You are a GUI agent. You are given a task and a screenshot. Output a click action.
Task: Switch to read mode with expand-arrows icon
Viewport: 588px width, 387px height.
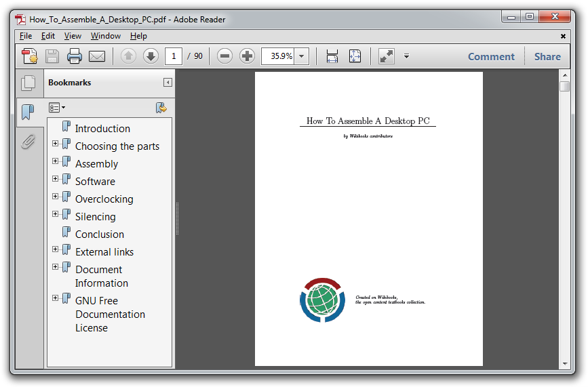pyautogui.click(x=387, y=56)
